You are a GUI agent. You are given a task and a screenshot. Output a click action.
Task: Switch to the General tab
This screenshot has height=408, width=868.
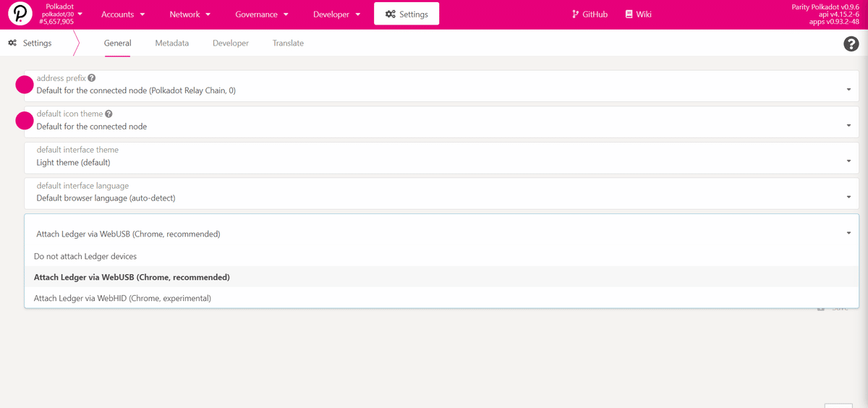117,43
